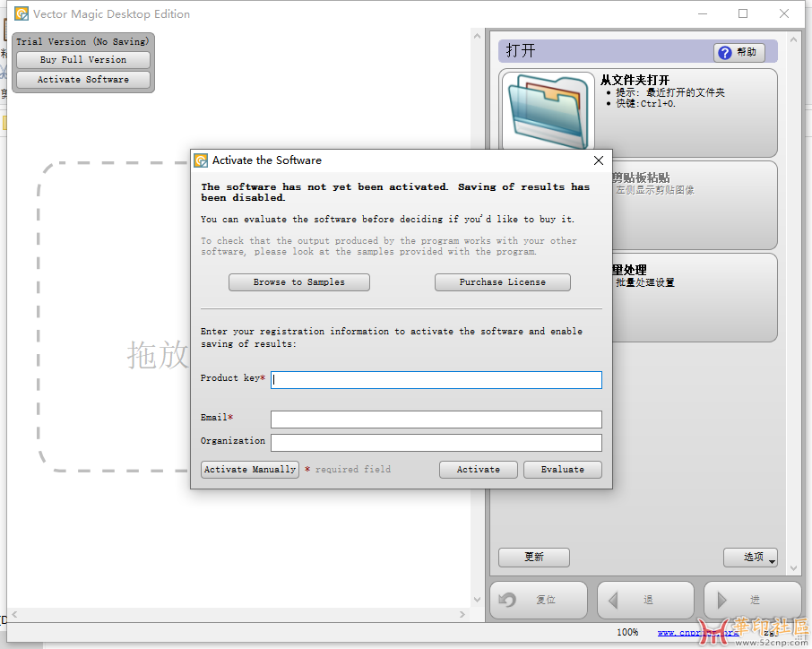Click the 快键:Ctrl+O shortcut text
Screen dimensions: 812x649
[x=646, y=104]
